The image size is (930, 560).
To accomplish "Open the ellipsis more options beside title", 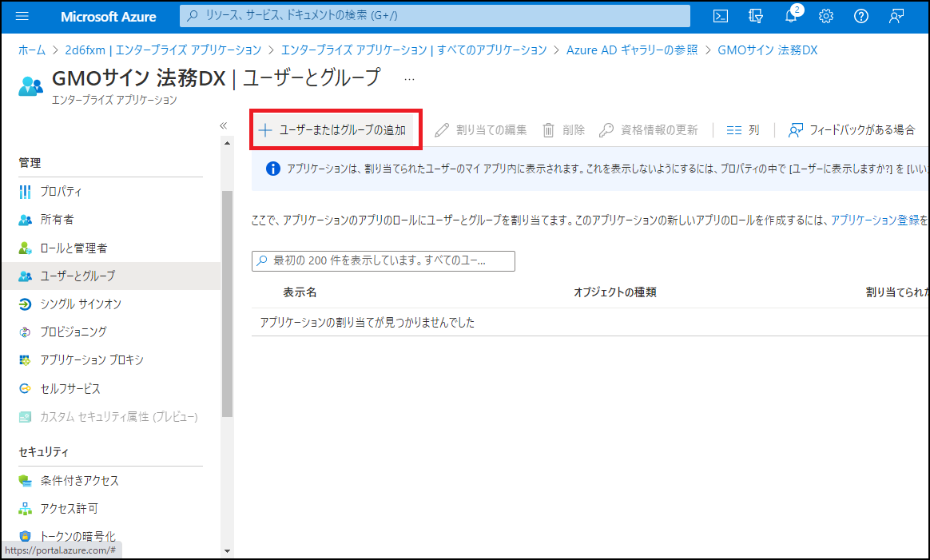I will (409, 79).
